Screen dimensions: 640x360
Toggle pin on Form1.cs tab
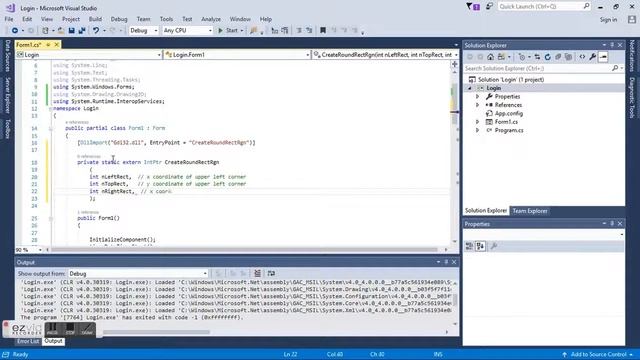pos(48,44)
